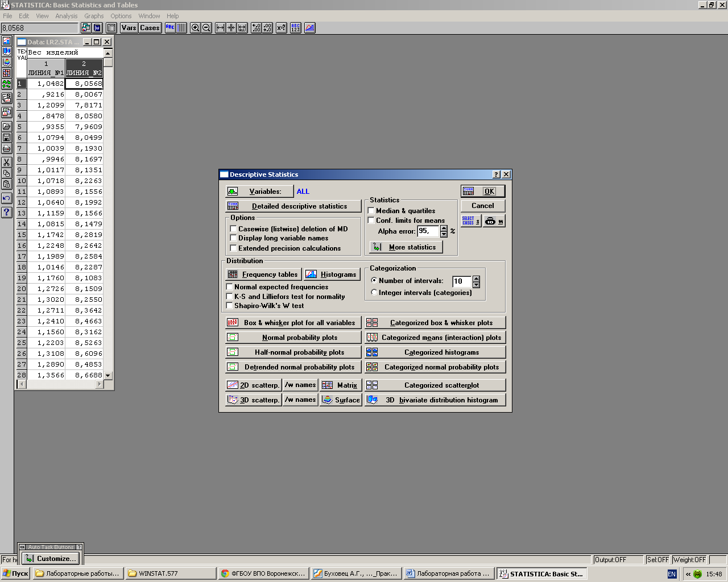The height and width of the screenshot is (582, 728).
Task: Zoom out using the magnifier-minus toolbar icon
Action: 206,28
